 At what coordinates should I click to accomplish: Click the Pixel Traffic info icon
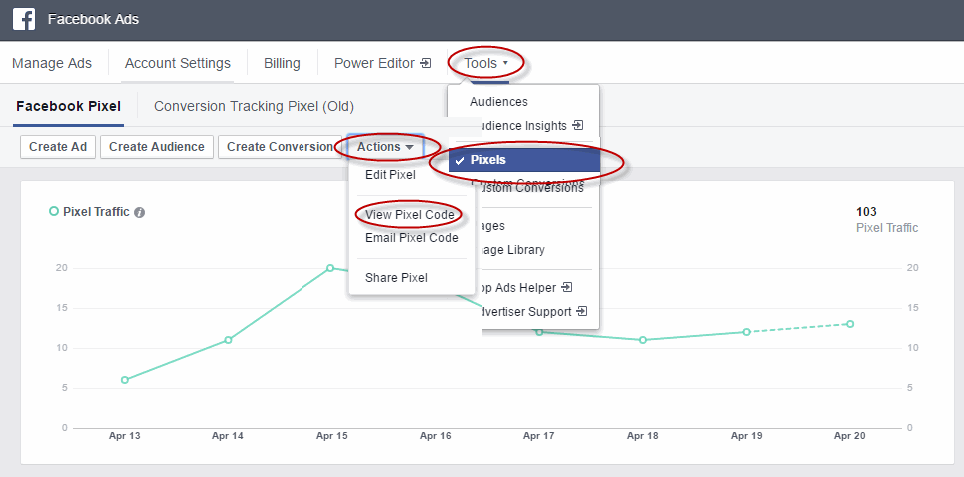click(140, 212)
